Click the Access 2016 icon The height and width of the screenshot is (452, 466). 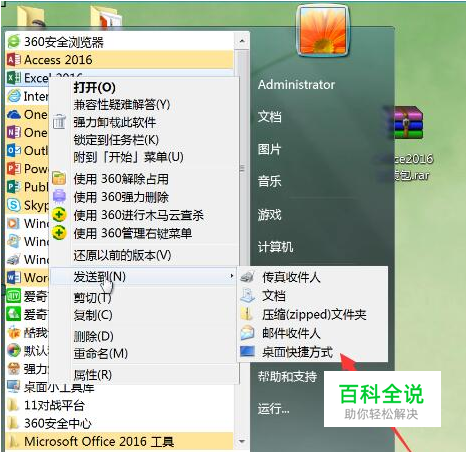pyautogui.click(x=14, y=60)
